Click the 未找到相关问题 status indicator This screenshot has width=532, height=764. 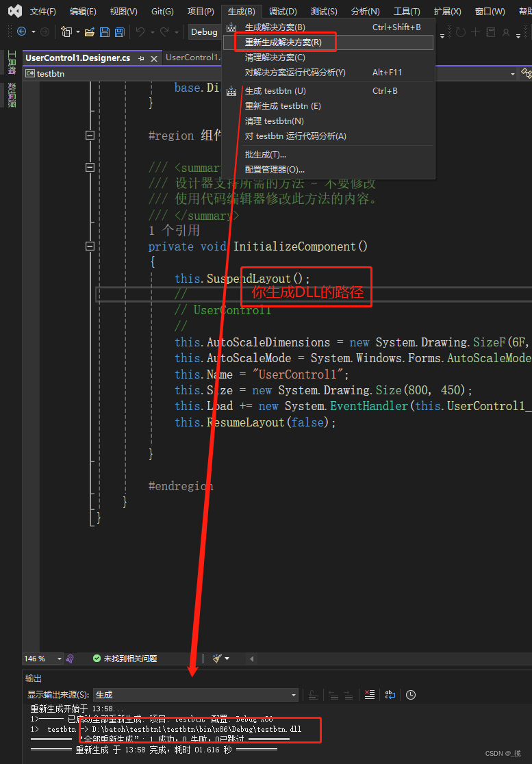click(125, 659)
